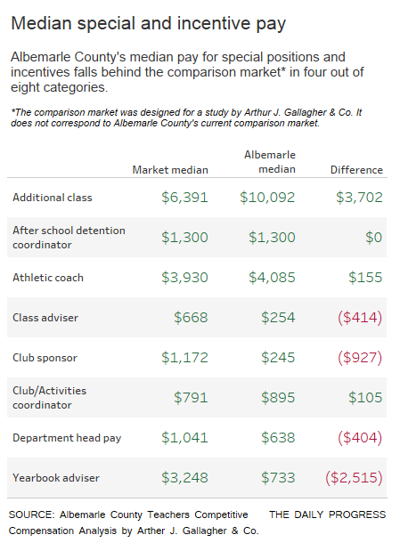Click the SOURCE citation text
400x551 pixels.
(x=134, y=523)
